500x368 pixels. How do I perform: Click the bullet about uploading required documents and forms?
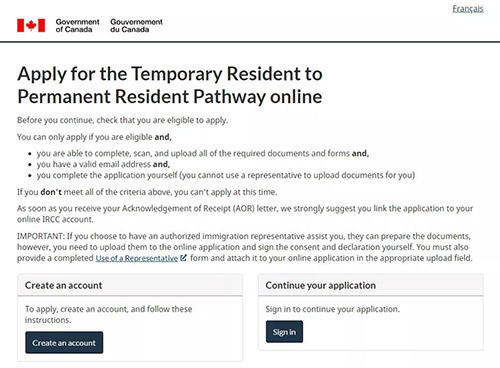click(203, 153)
